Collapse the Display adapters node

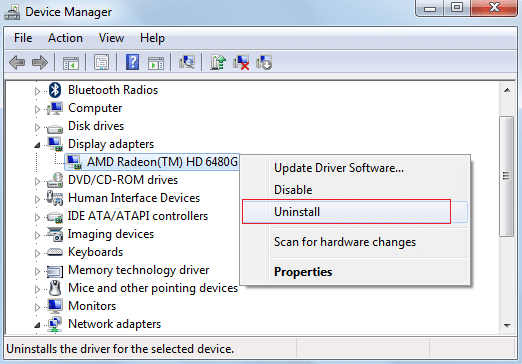[x=37, y=145]
